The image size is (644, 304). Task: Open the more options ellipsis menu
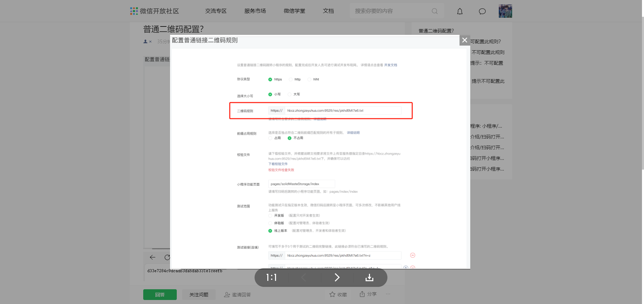coord(388,294)
